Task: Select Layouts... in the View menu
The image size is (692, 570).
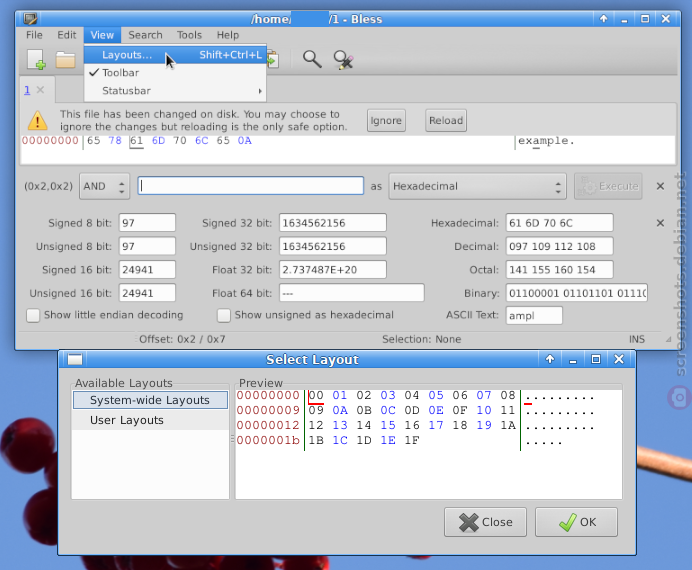Action: tap(175, 55)
